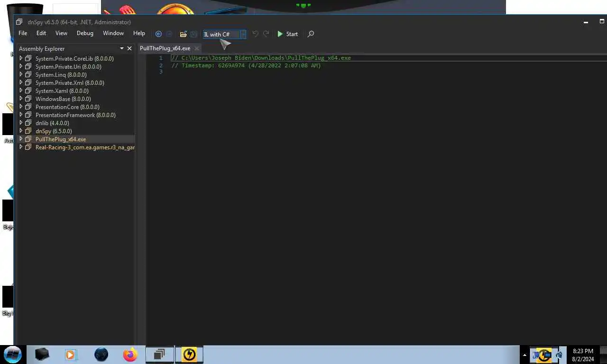Select PresentationCore (8.0.0.0) assembly

(67, 107)
